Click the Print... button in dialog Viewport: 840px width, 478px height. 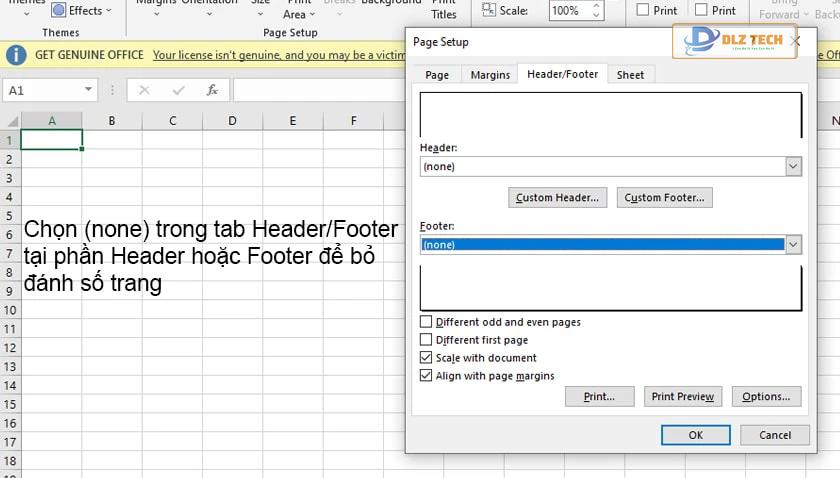point(599,397)
